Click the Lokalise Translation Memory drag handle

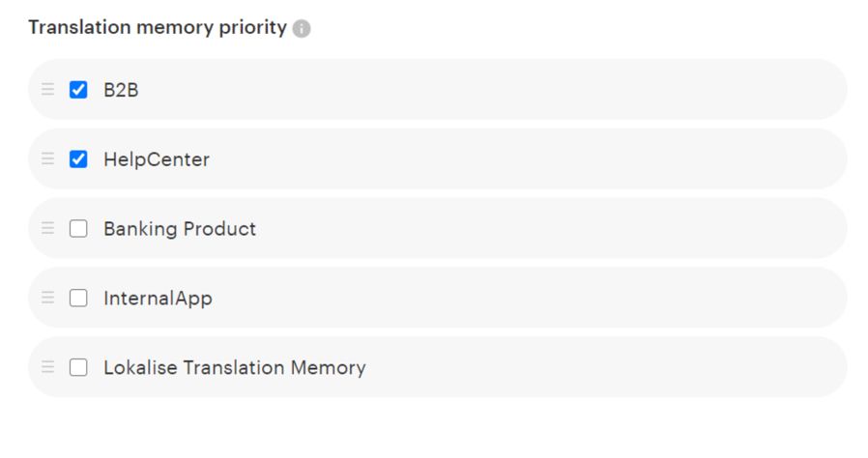47,368
